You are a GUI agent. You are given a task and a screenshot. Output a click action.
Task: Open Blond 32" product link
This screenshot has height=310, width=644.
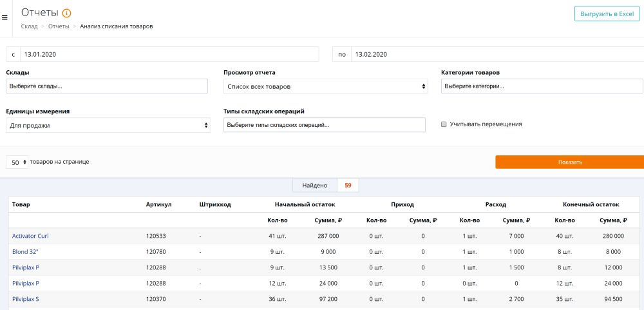click(24, 251)
